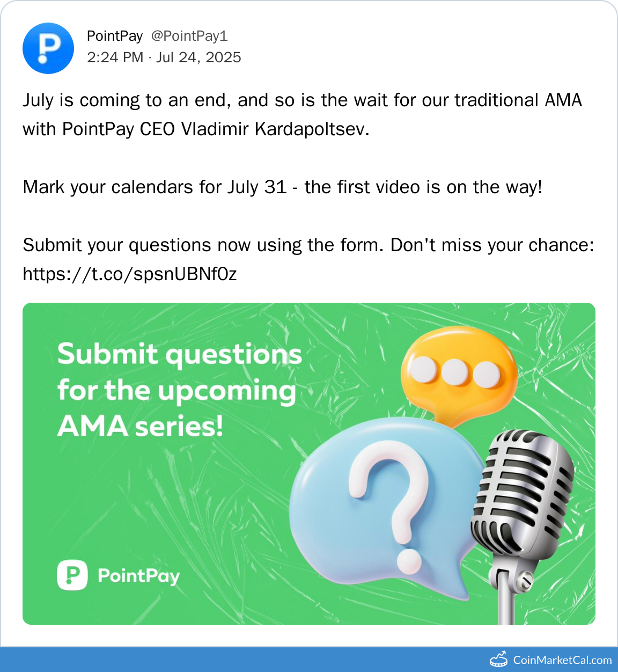Click the PointPay wordmark in banner
Image resolution: width=618 pixels, height=672 pixels.
[138, 576]
